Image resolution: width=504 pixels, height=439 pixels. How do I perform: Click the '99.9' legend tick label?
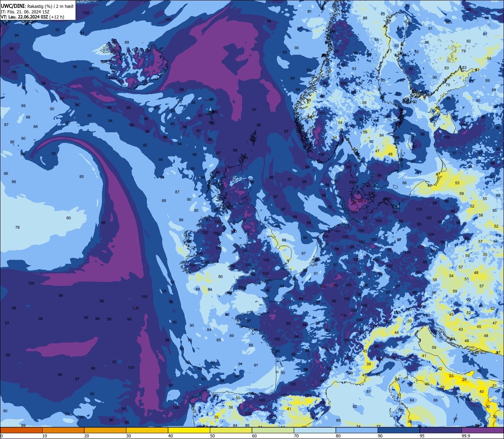click(466, 436)
